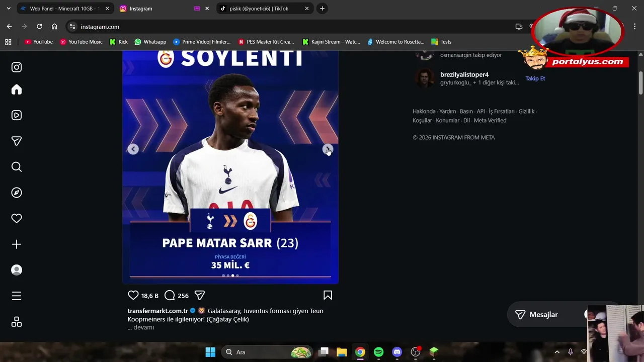Expand Chrome tab search dropdown

click(9, 9)
